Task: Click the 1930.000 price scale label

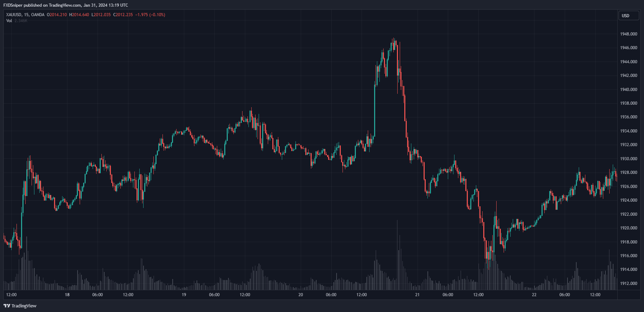Action: click(629, 159)
